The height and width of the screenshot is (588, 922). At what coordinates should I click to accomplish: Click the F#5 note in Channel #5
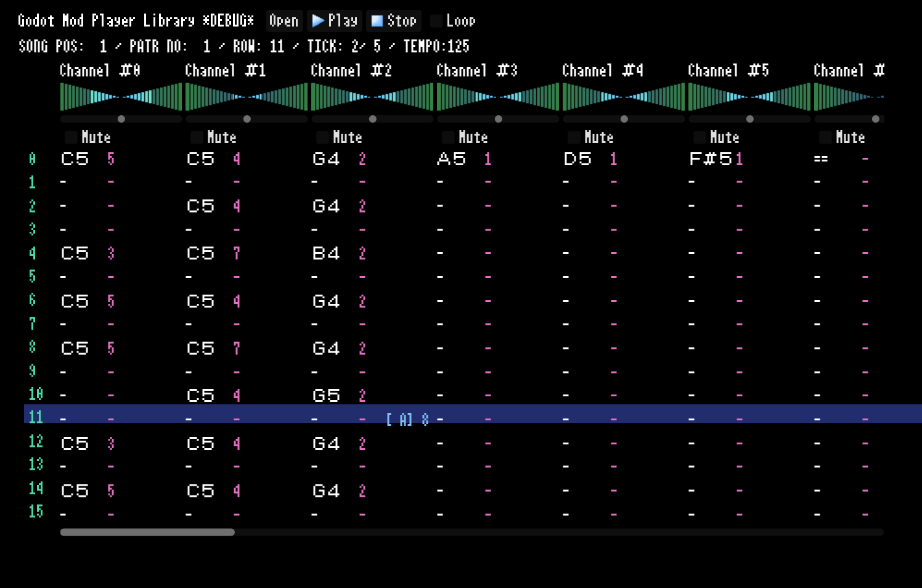click(x=710, y=159)
